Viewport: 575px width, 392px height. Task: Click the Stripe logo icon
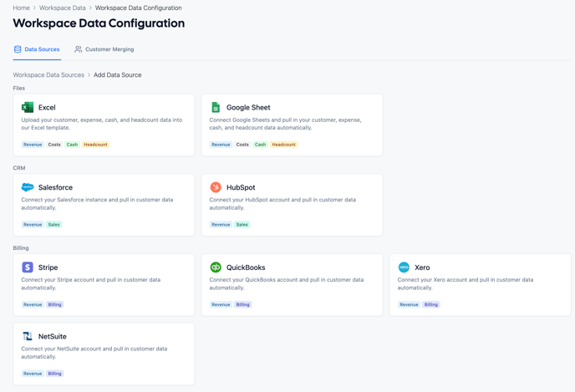pos(28,267)
